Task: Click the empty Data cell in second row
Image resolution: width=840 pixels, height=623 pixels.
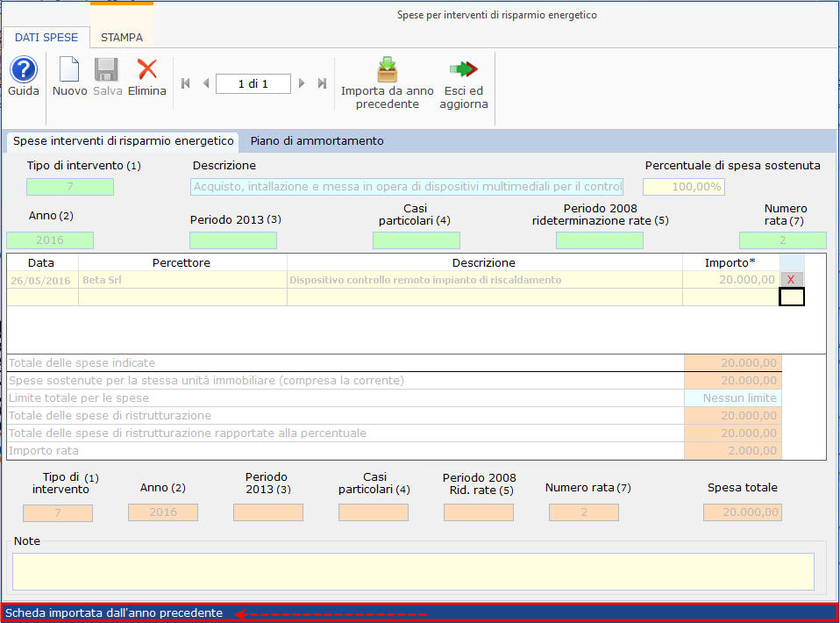Action: coord(43,297)
